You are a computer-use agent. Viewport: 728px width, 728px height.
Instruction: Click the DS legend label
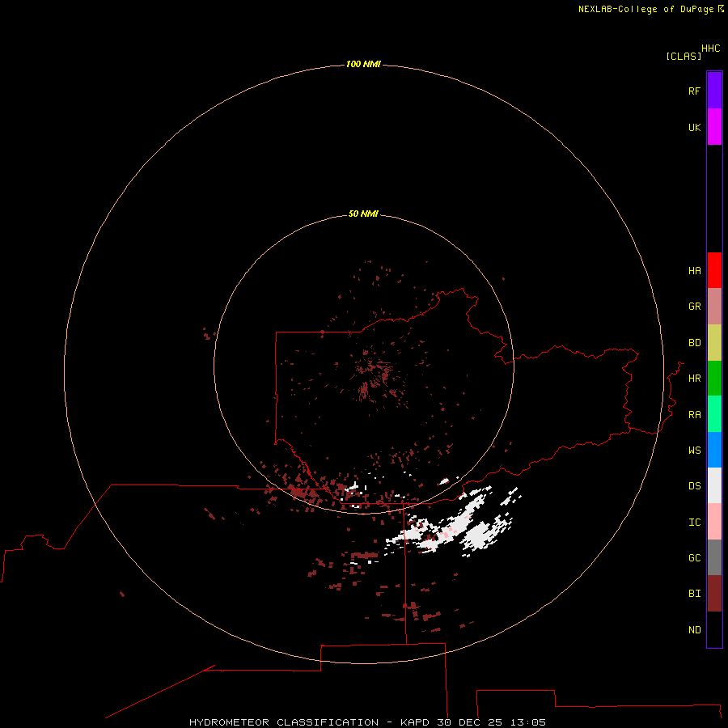(694, 486)
